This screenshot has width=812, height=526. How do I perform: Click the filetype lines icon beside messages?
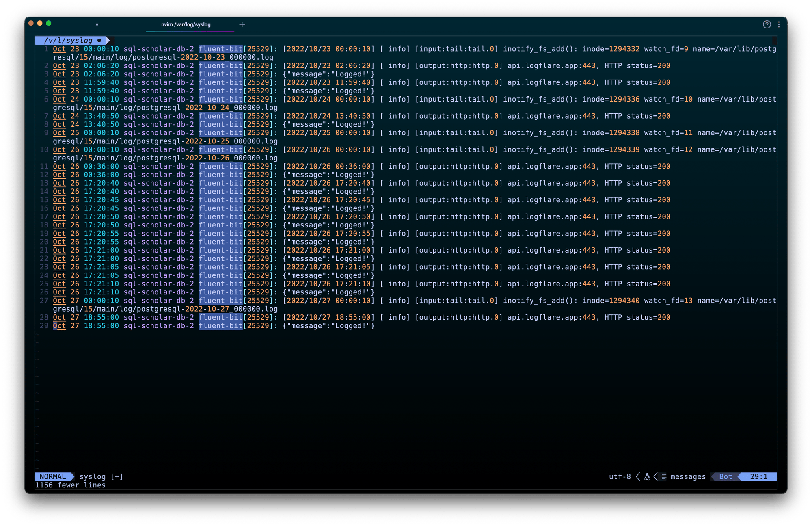tap(664, 477)
